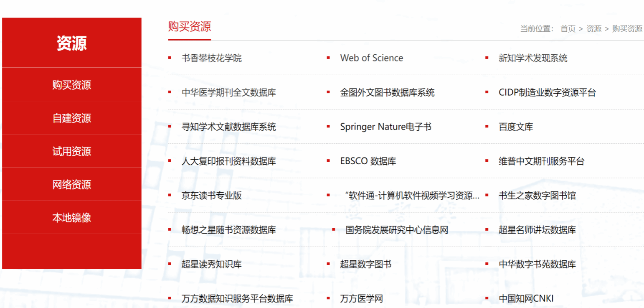644x308 pixels.
Task: Visit 新知学术发现系统 link
Action: [x=532, y=58]
